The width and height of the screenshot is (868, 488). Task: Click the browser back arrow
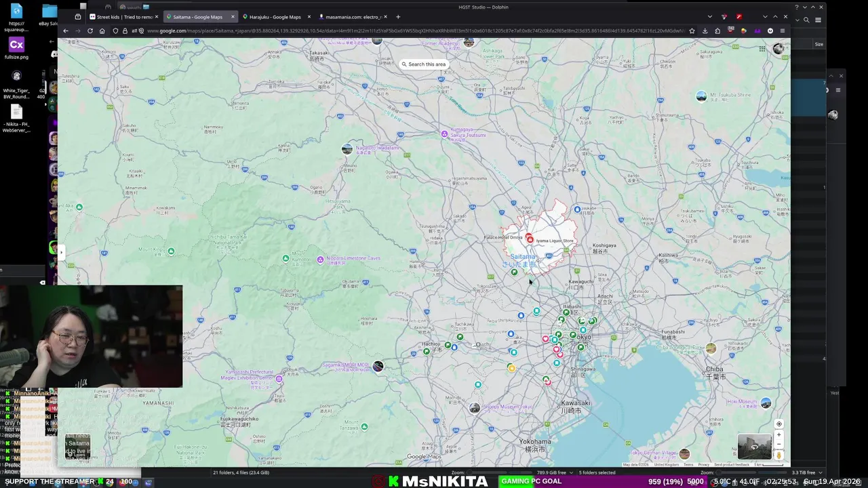pos(66,30)
